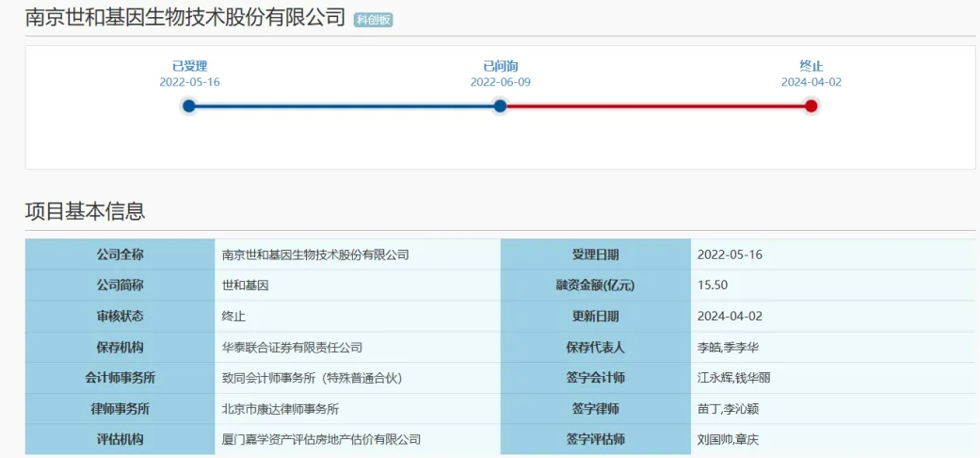980x458 pixels.
Task: Click the 签字律师 header cell
Action: point(596,409)
